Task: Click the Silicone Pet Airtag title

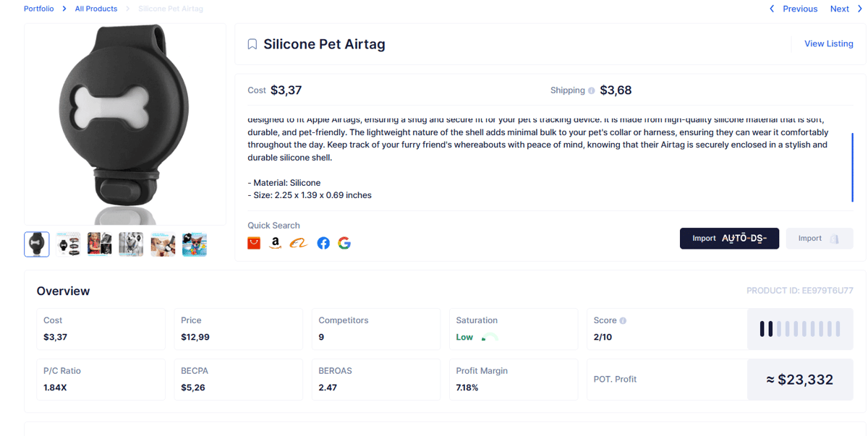Action: [x=324, y=44]
